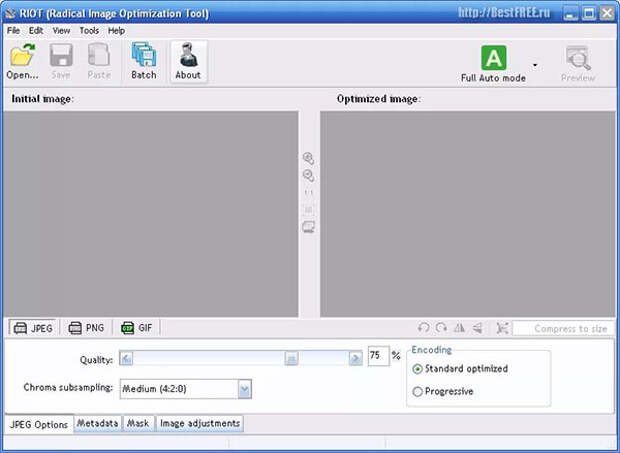620x453 pixels.
Task: Select the PNG format tab
Action: pos(86,328)
